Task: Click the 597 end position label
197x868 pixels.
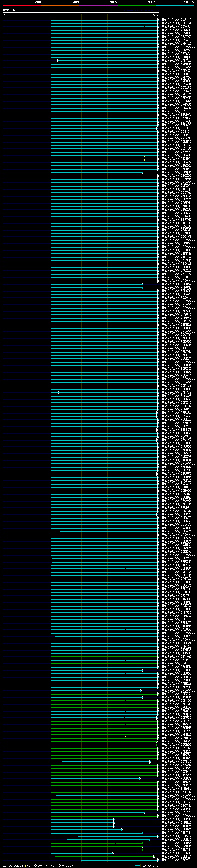Action: [155, 15]
